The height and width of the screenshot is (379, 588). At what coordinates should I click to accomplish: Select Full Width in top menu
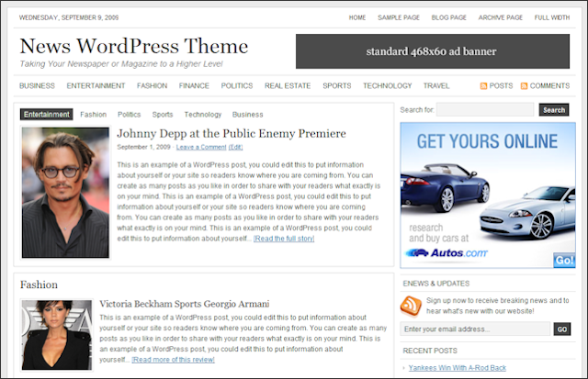coord(552,17)
